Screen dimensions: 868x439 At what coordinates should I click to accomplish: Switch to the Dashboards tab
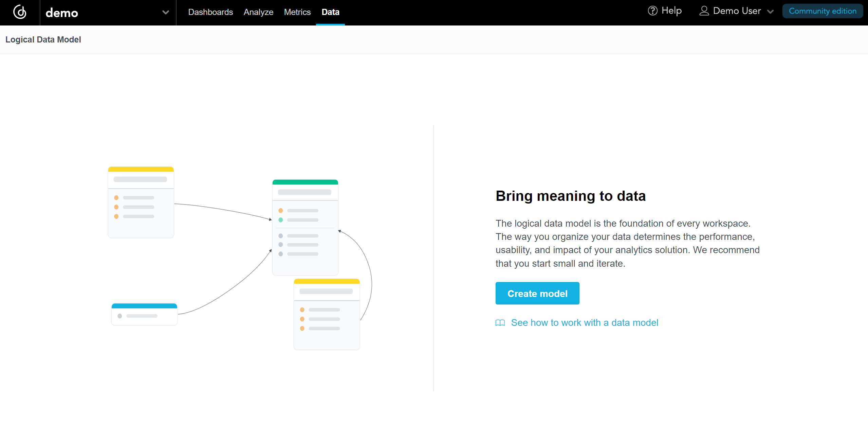click(210, 12)
